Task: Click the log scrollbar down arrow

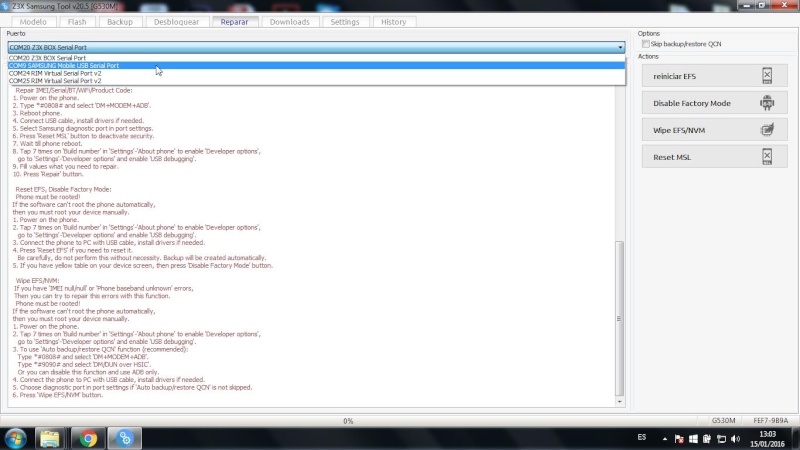Action: 619,402
